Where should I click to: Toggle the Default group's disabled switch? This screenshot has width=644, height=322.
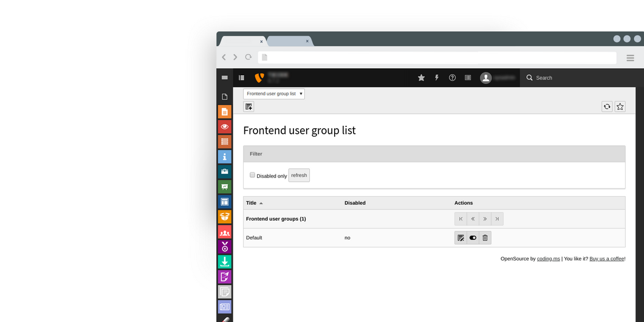coord(473,238)
